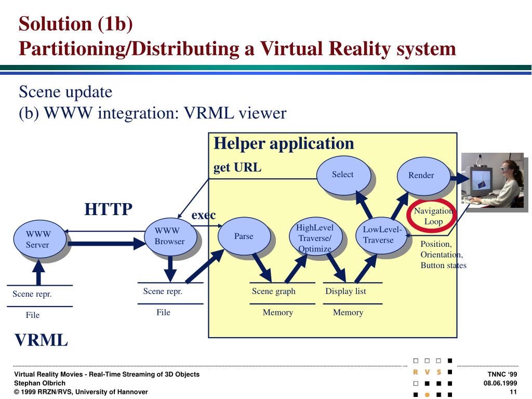The width and height of the screenshot is (532, 399).
Task: Click the red-circled Navigation Loop
Action: tap(432, 216)
